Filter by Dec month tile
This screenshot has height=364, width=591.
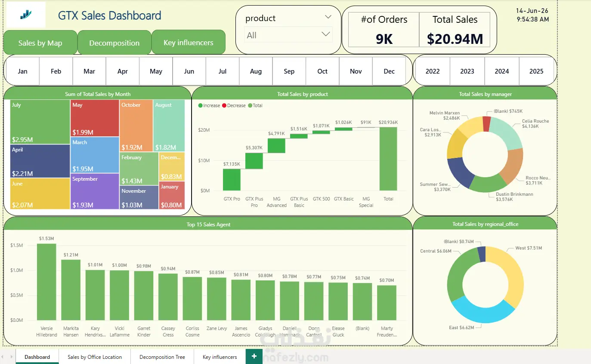tap(389, 71)
